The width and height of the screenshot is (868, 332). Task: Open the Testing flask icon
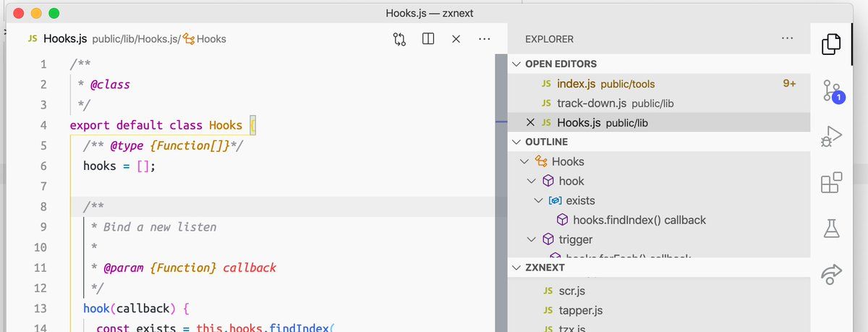(x=832, y=229)
